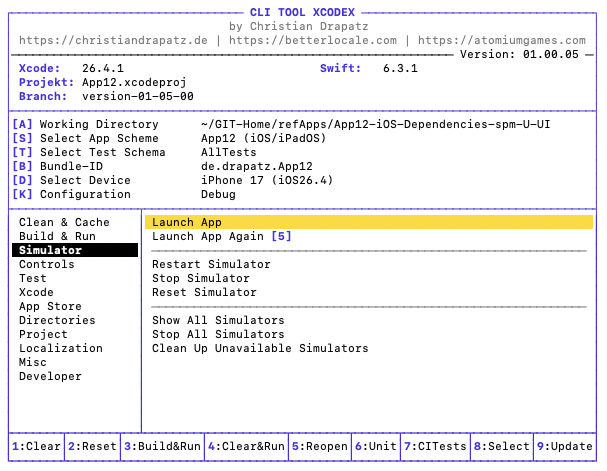The height and width of the screenshot is (471, 607).
Task: Click the Swift version 6.3.1 value
Action: tap(400, 68)
